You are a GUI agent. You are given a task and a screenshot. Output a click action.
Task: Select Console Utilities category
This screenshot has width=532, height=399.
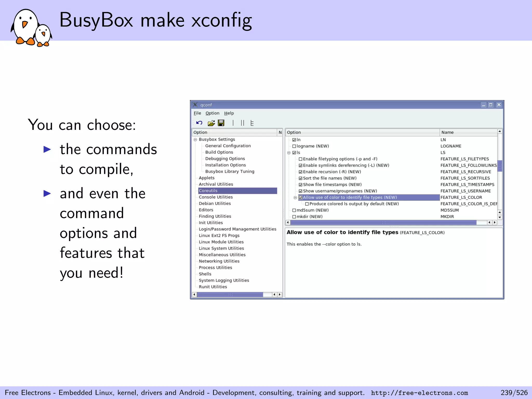coord(216,197)
